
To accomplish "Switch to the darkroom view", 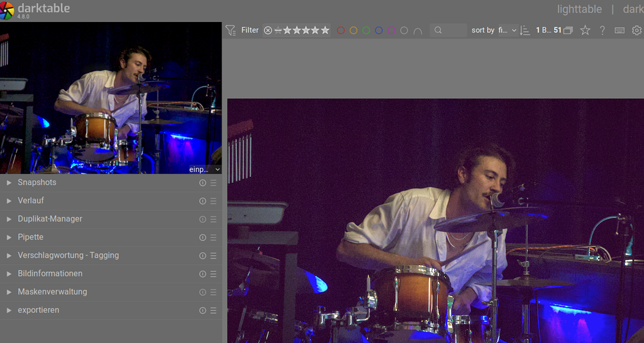I will click(633, 9).
